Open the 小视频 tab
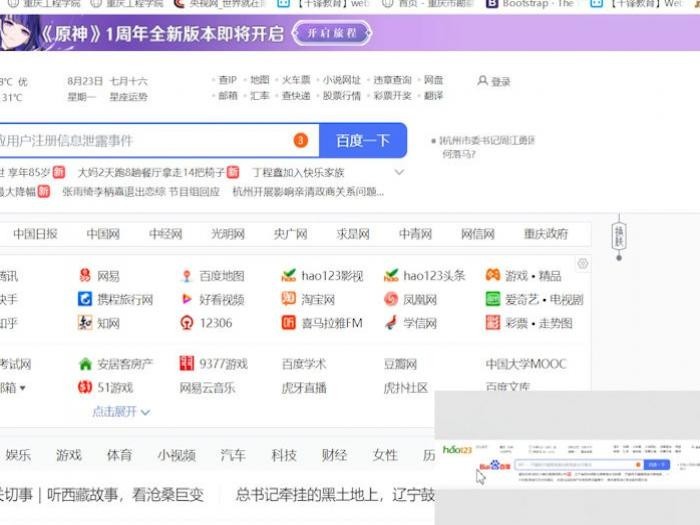 point(177,455)
